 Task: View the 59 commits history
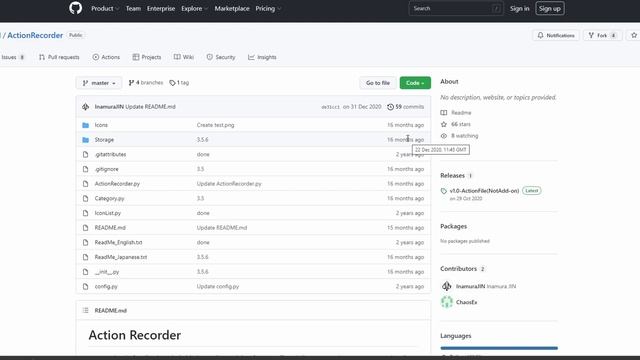click(x=406, y=107)
